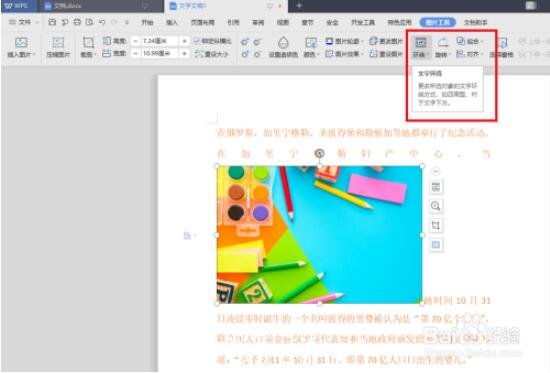Decrease picture width with minus stepper
The image size is (550, 373).
135,54
